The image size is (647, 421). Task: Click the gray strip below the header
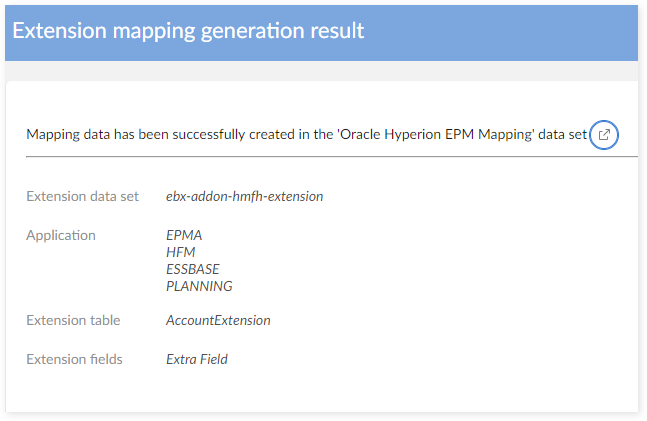coord(320,71)
